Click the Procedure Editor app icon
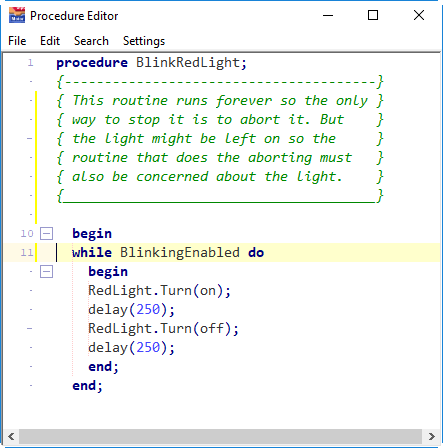 [17, 15]
